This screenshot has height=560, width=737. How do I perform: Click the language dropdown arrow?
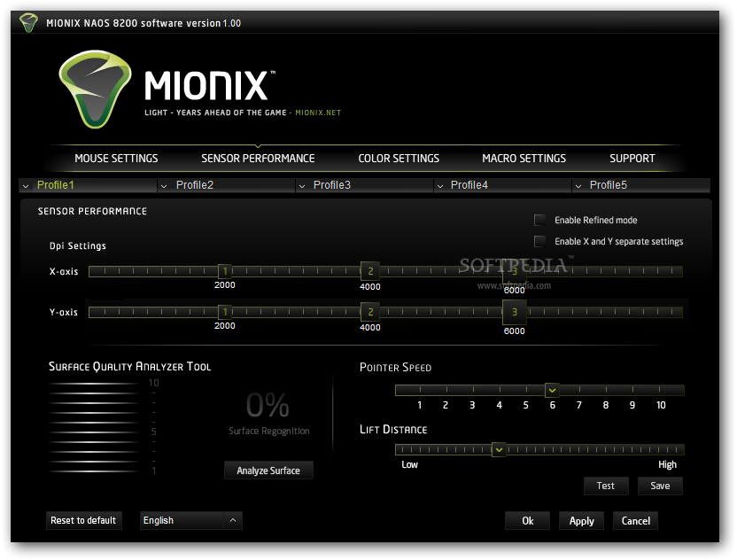[x=233, y=520]
